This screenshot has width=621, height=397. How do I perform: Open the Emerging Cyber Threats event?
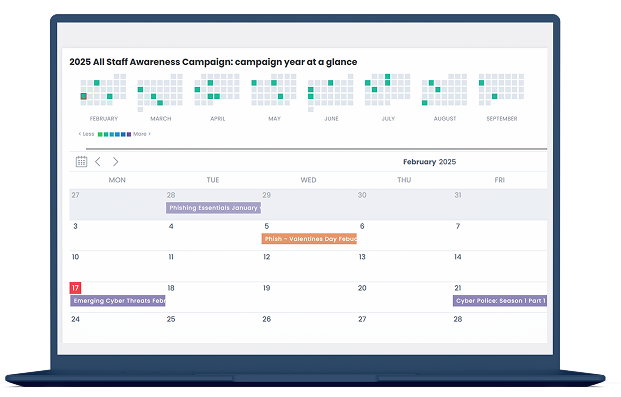pos(118,301)
